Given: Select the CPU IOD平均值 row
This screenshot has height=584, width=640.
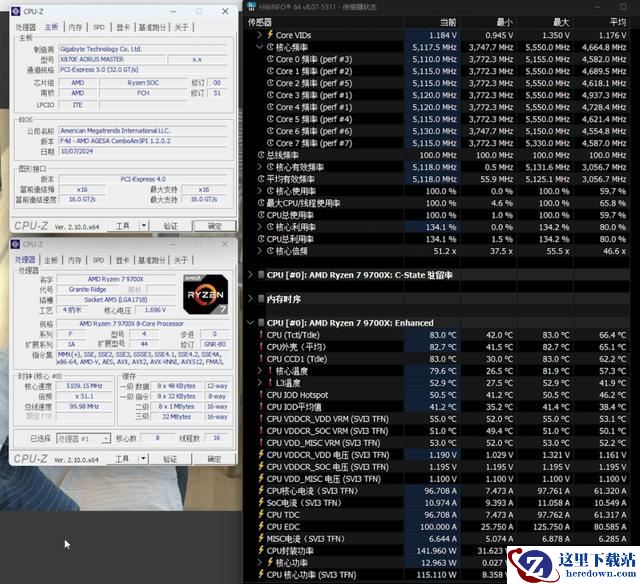Looking at the screenshot, I should (x=438, y=407).
